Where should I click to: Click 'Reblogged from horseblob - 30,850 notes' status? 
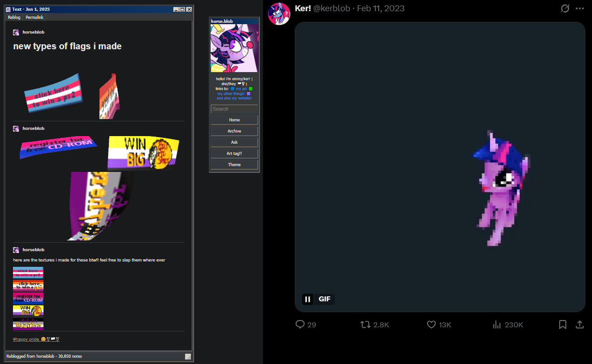point(44,356)
